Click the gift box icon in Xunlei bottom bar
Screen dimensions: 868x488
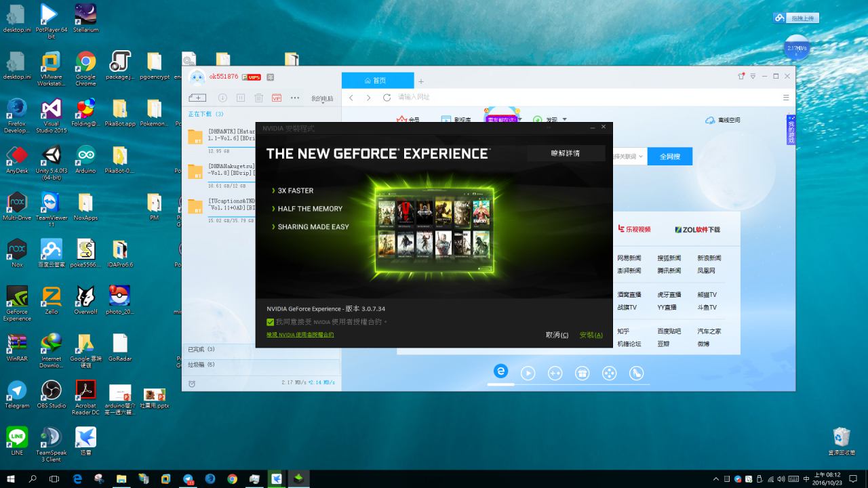click(x=582, y=373)
